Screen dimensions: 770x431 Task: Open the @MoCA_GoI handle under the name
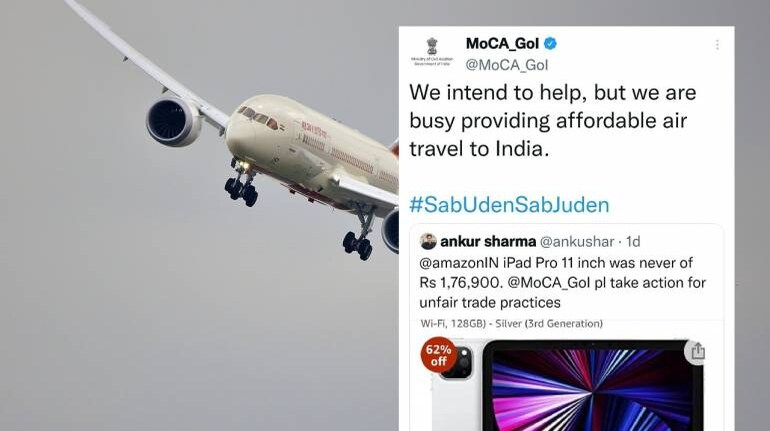coord(506,65)
